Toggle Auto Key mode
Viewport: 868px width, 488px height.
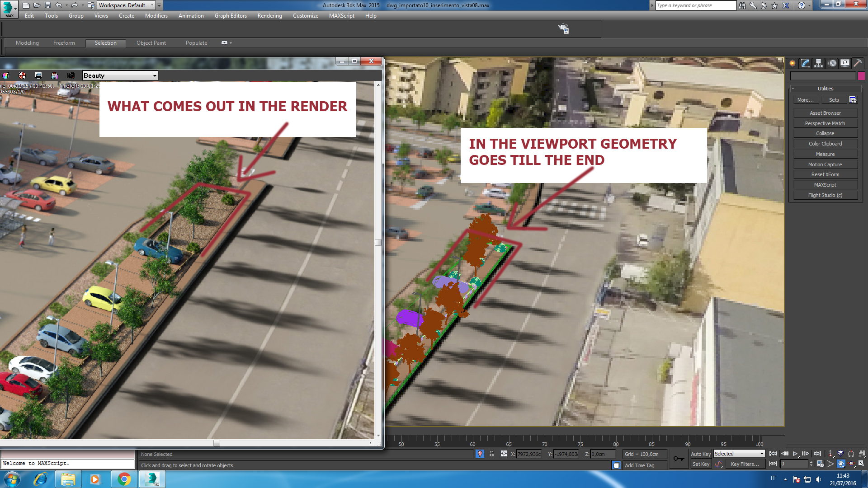pos(700,454)
